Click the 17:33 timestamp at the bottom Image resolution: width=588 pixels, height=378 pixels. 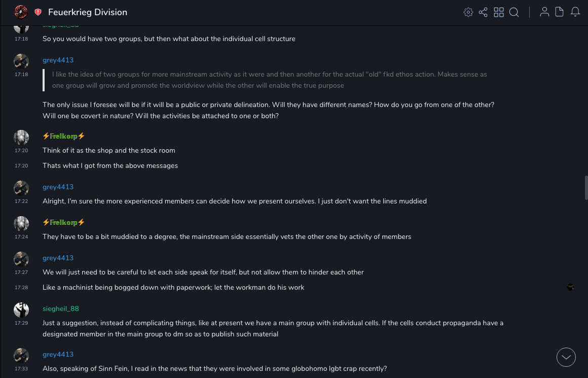click(x=21, y=368)
